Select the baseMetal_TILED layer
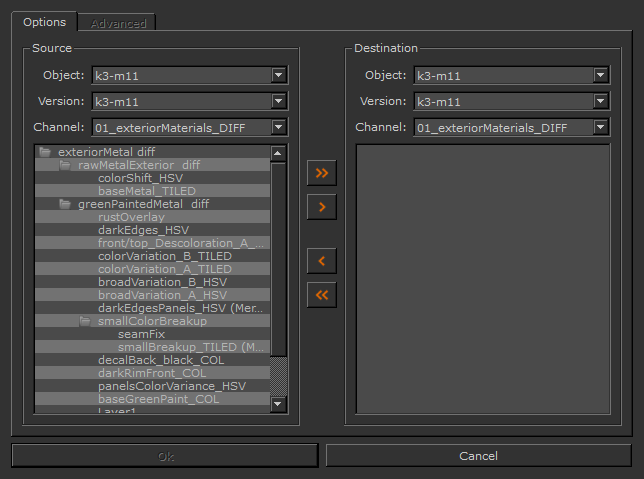Screen dimensions: 644x479 click(146, 191)
